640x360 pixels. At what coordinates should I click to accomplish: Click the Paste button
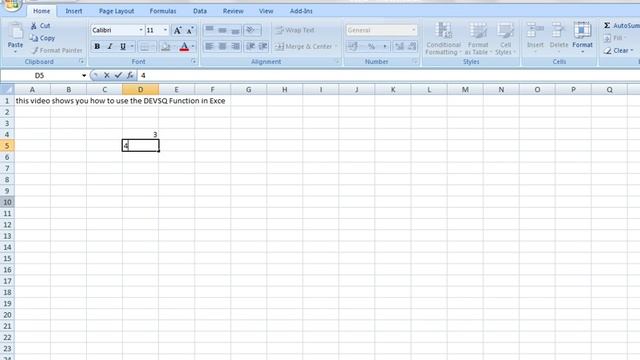pos(15,38)
